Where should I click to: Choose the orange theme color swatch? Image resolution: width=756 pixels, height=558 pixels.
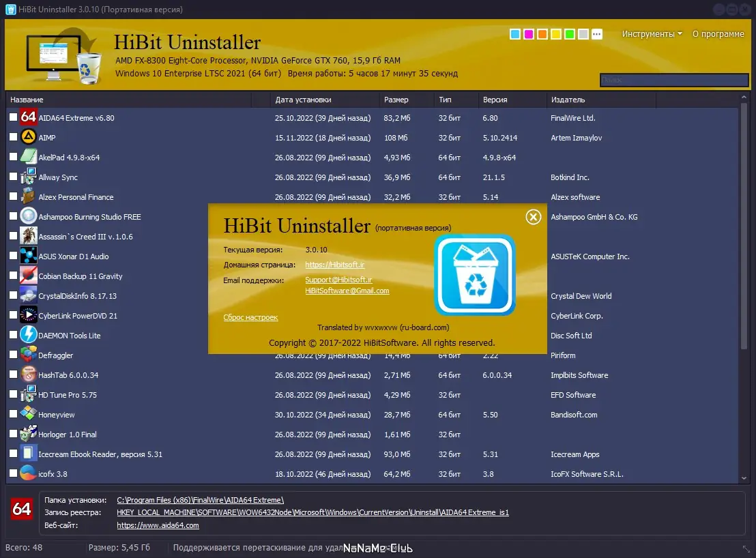542,34
